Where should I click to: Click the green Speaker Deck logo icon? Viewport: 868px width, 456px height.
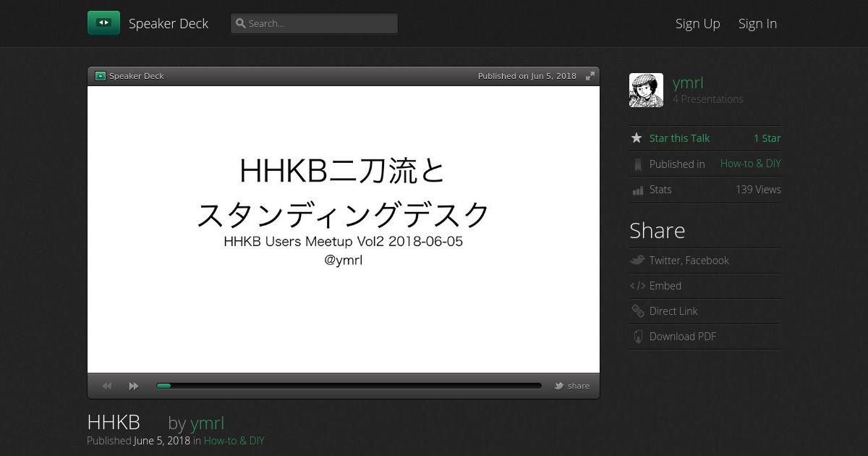pos(103,23)
